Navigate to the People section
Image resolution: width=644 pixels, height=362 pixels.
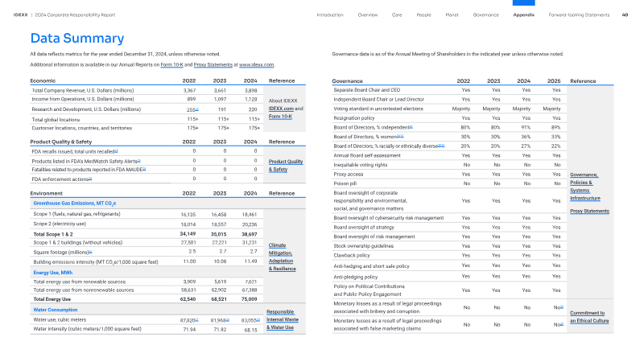point(423,14)
